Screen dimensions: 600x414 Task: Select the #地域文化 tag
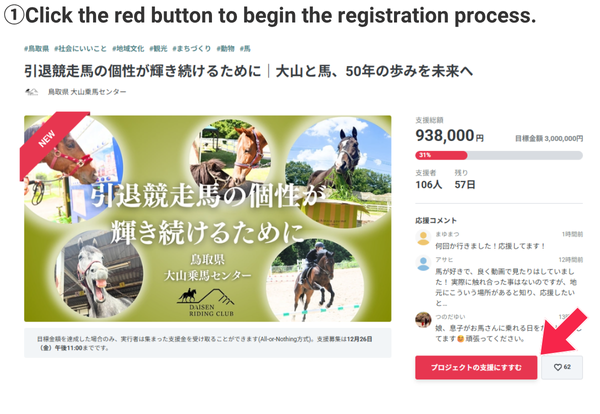tap(128, 49)
